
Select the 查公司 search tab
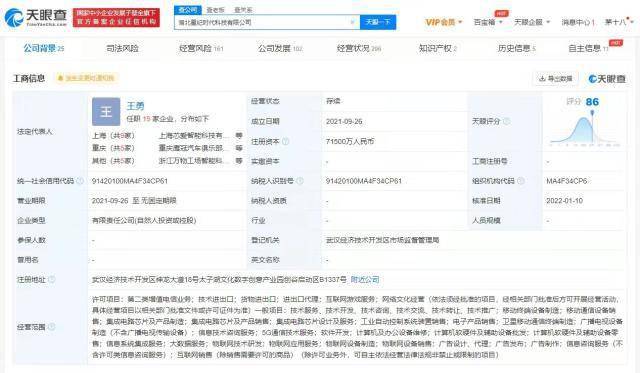(187, 10)
